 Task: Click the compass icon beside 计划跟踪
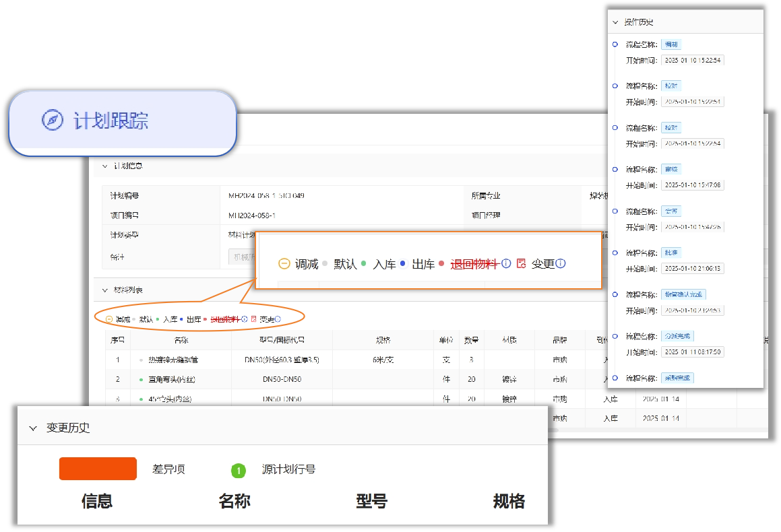pos(53,120)
